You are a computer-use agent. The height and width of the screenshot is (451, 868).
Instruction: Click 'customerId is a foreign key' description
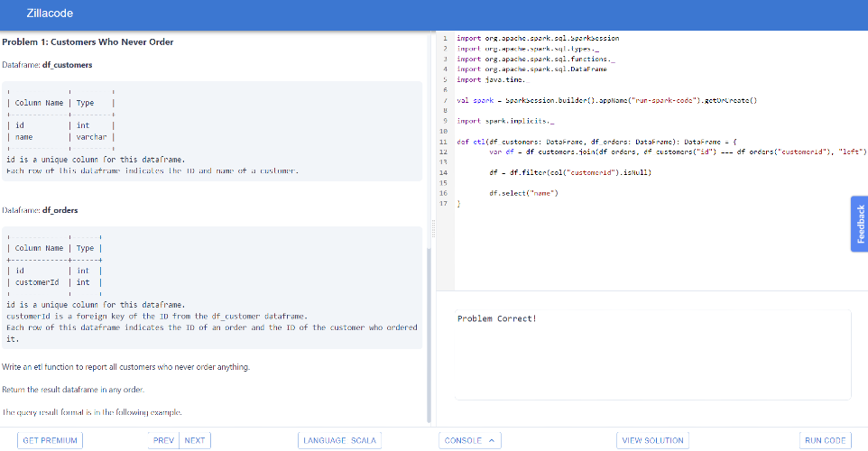point(157,317)
